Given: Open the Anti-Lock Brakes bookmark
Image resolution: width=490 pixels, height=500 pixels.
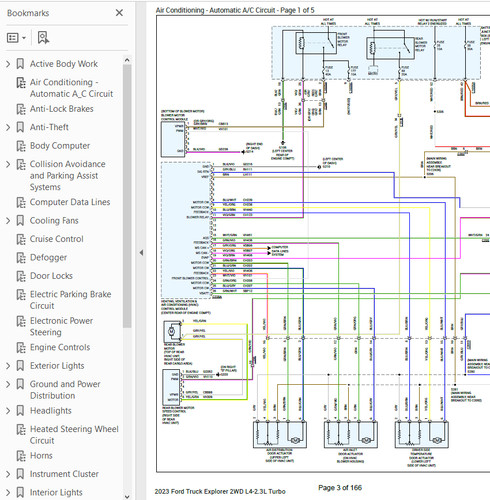Looking at the screenshot, I should point(62,109).
